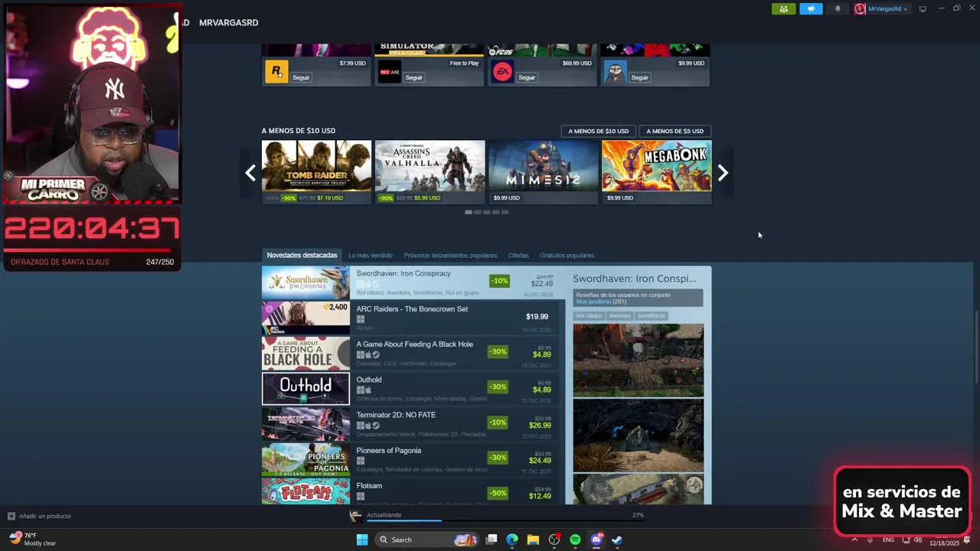980x551 pixels.
Task: Show hidden system tray icons chevron
Action: [854, 540]
